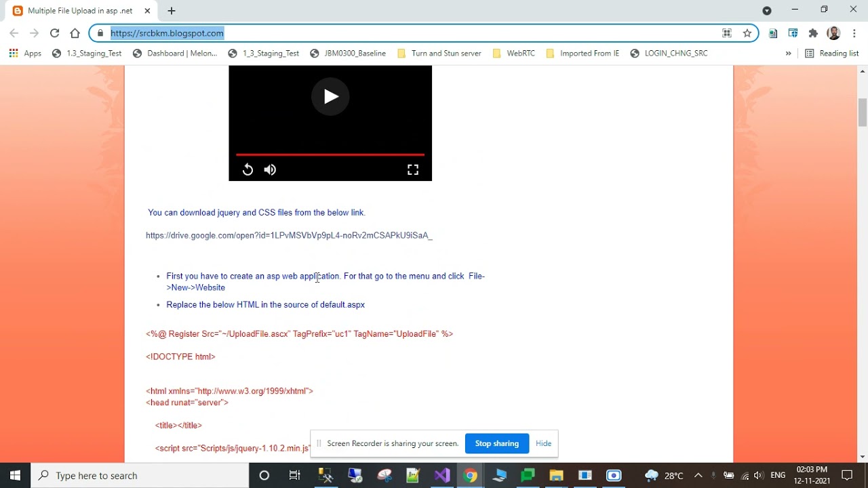Go to the browser home page
The width and height of the screenshot is (868, 488).
click(x=75, y=33)
